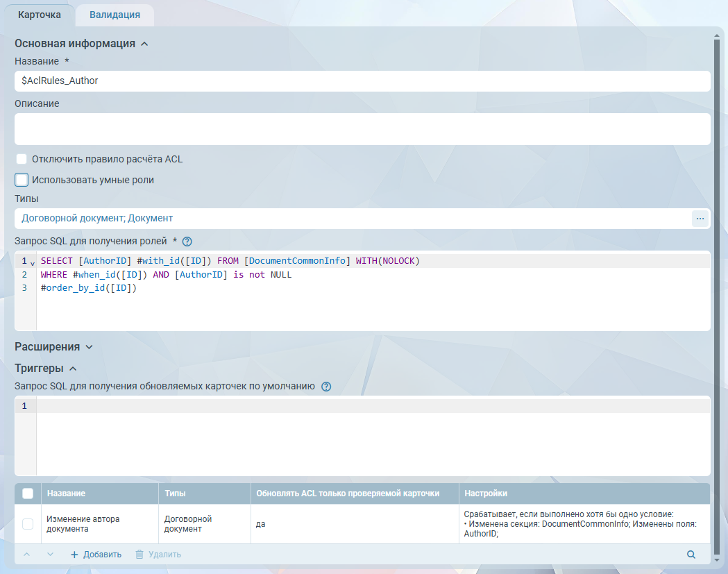
Task: Select all triggers via header checkbox
Action: (28, 493)
